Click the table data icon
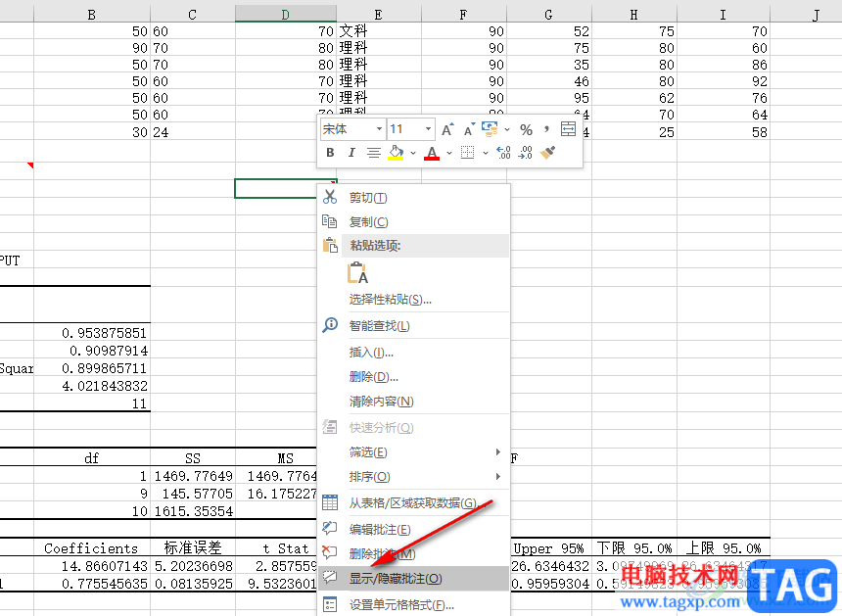842x616 pixels. click(x=330, y=502)
